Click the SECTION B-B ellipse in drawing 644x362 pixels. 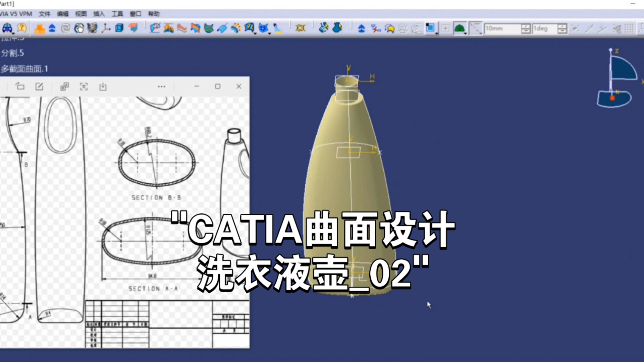point(157,163)
